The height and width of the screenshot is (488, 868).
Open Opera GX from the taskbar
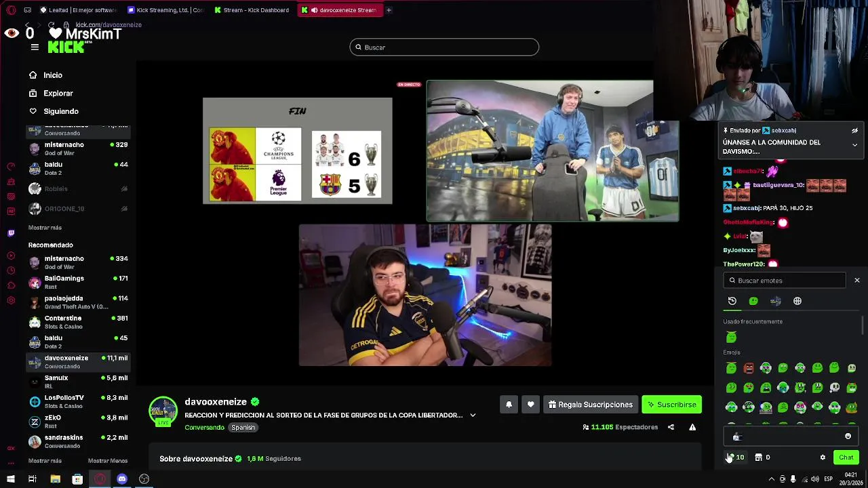[x=100, y=479]
